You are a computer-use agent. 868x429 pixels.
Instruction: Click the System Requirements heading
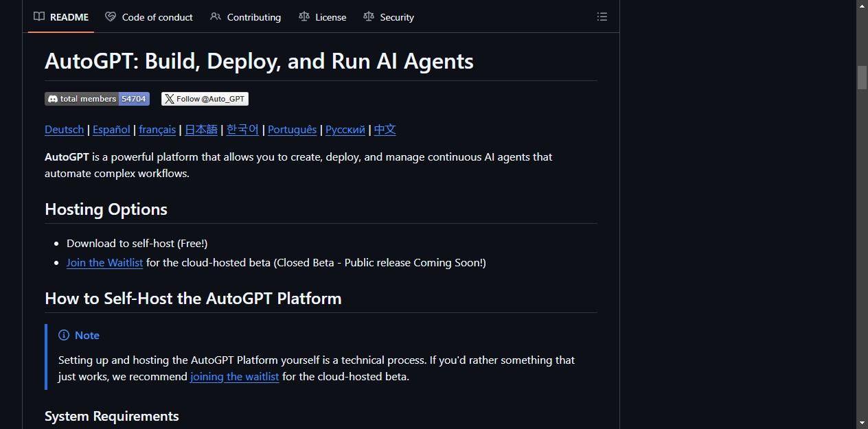112,417
